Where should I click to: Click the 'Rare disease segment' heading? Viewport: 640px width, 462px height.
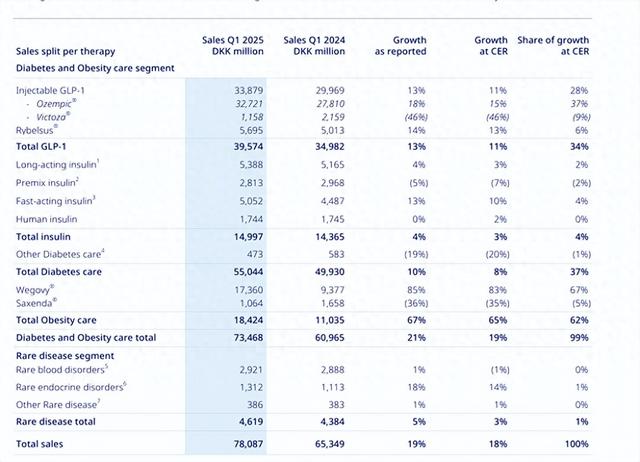[x=64, y=354]
